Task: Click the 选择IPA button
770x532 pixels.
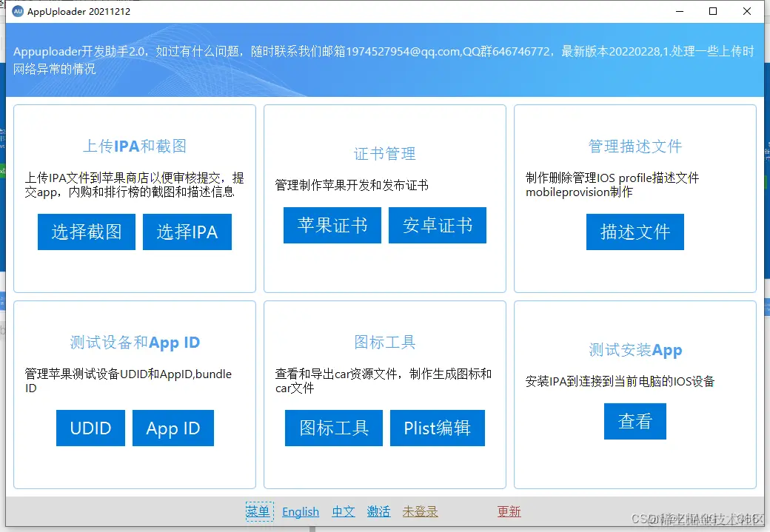Action: click(x=187, y=232)
